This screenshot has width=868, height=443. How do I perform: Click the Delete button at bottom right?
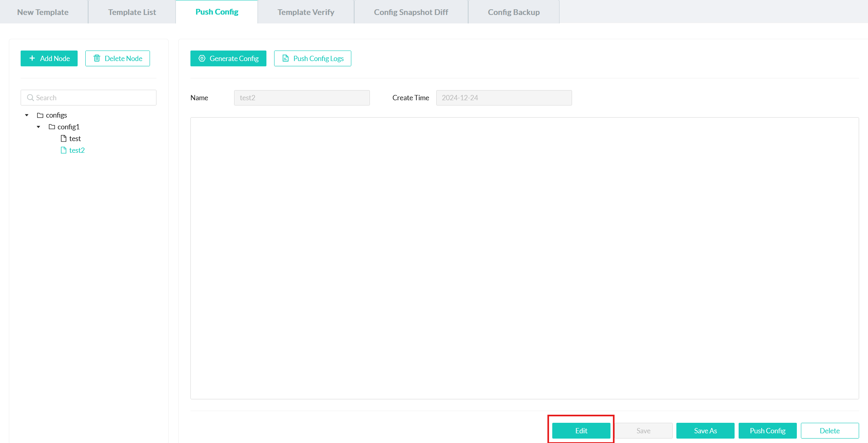tap(830, 430)
